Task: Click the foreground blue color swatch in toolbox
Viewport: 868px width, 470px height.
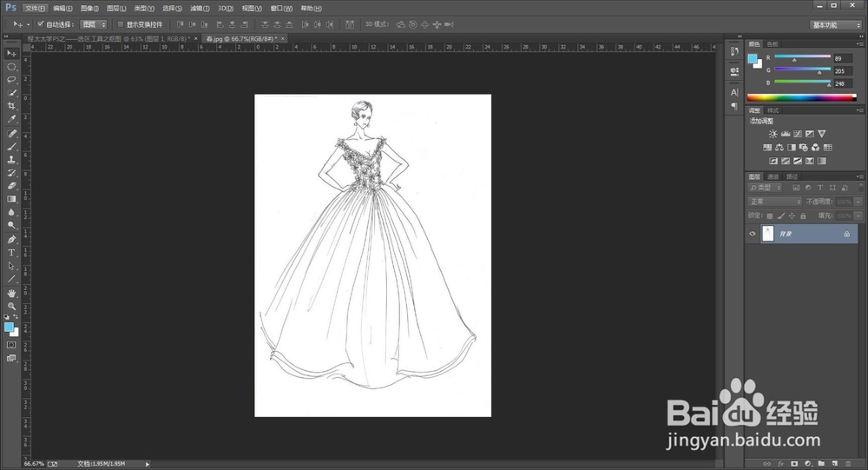Action: point(10,327)
